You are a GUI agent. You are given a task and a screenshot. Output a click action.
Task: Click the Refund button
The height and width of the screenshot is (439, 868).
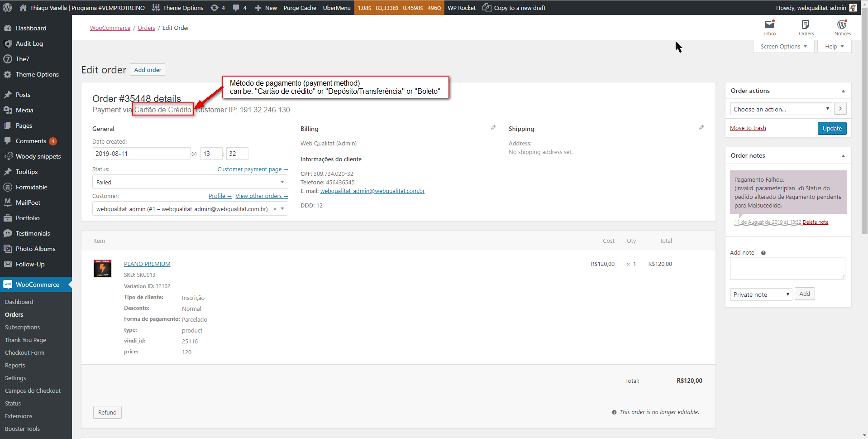(107, 412)
